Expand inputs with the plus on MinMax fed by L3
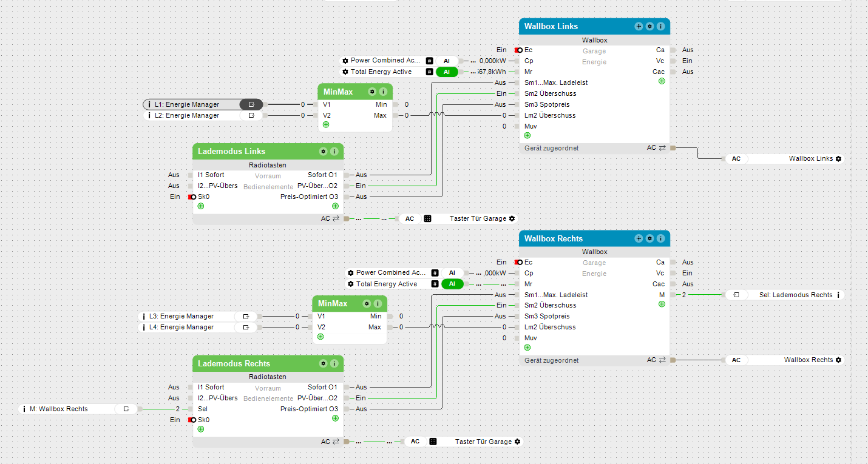Viewport: 868px width, 464px height. click(x=320, y=336)
